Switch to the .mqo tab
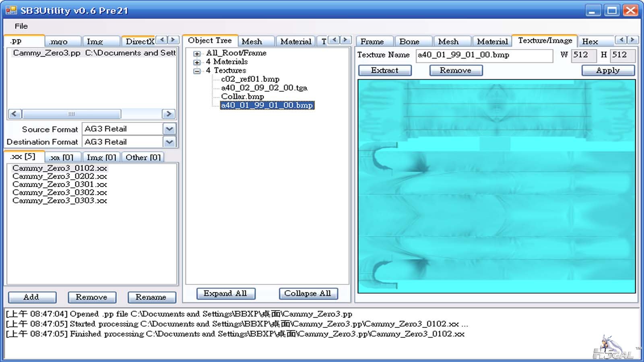This screenshot has height=362, width=644. click(x=63, y=41)
